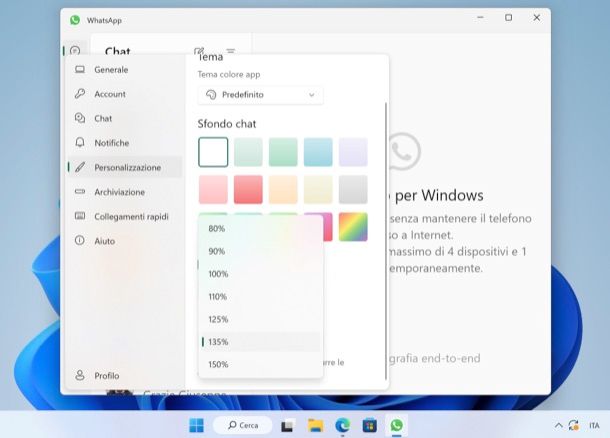This screenshot has height=438, width=610.
Task: Click the ITA language indicator
Action: pyautogui.click(x=594, y=425)
